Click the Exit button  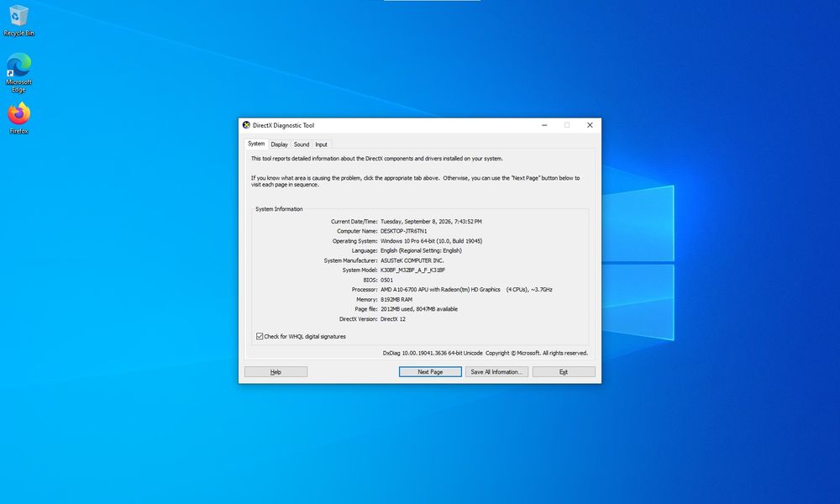pyautogui.click(x=564, y=372)
